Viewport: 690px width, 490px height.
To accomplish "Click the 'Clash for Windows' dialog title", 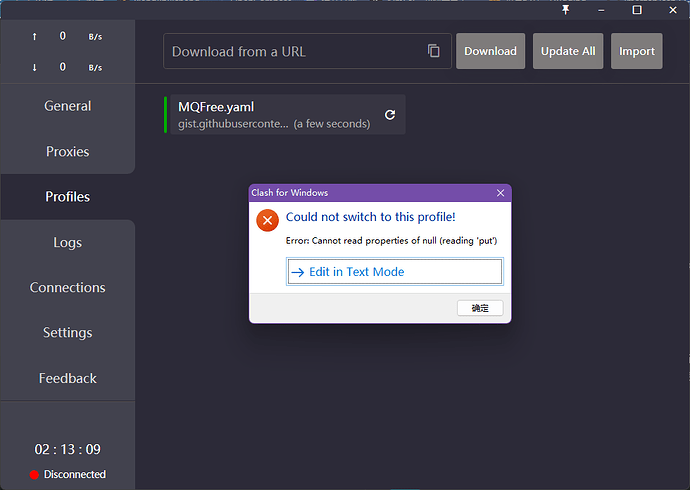I will pyautogui.click(x=290, y=193).
